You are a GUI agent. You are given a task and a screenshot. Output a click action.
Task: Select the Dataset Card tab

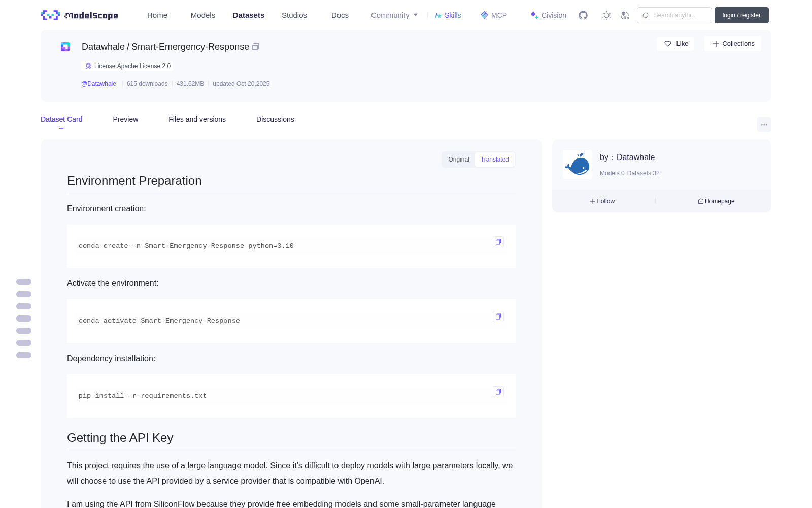(61, 119)
